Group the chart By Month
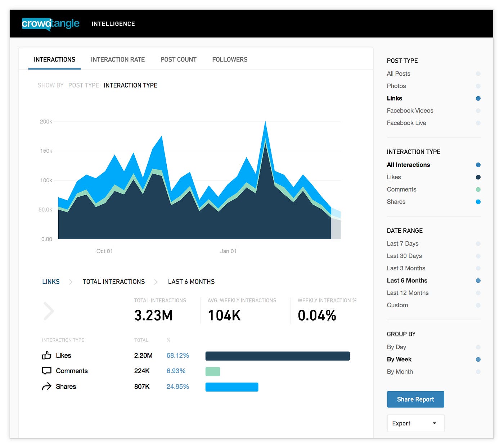Viewport: 504px width, 447px height. point(400,372)
